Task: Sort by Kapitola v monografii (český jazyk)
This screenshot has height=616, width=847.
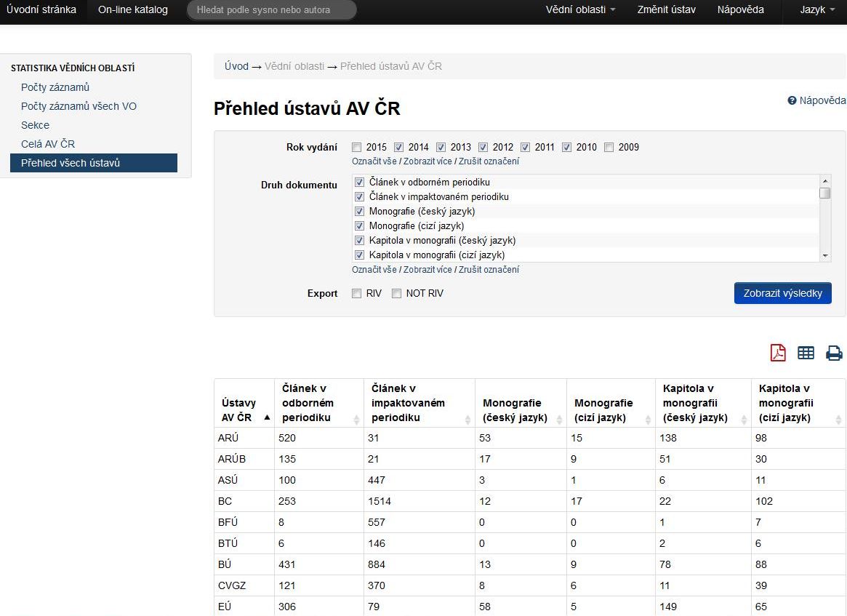Action: [744, 420]
